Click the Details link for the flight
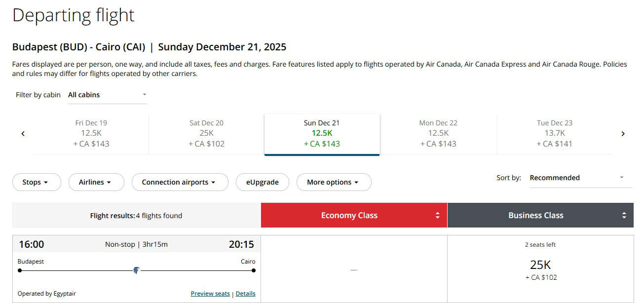 (x=245, y=293)
